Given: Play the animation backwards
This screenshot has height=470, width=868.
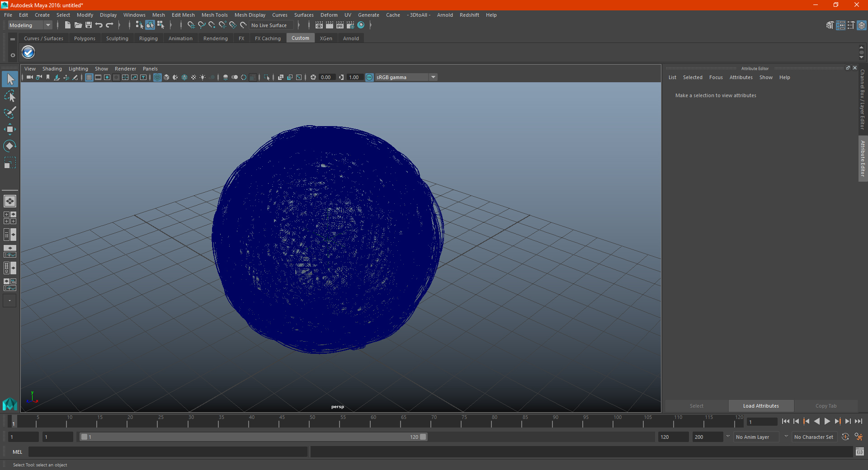Looking at the screenshot, I should [816, 421].
